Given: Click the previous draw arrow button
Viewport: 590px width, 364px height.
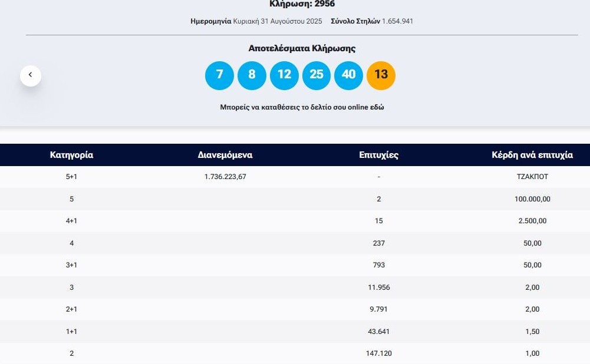Looking at the screenshot, I should (31, 75).
